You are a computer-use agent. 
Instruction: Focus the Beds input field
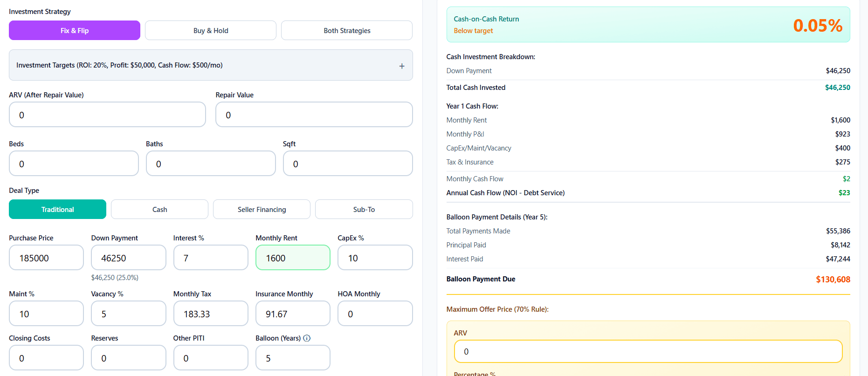(74, 164)
